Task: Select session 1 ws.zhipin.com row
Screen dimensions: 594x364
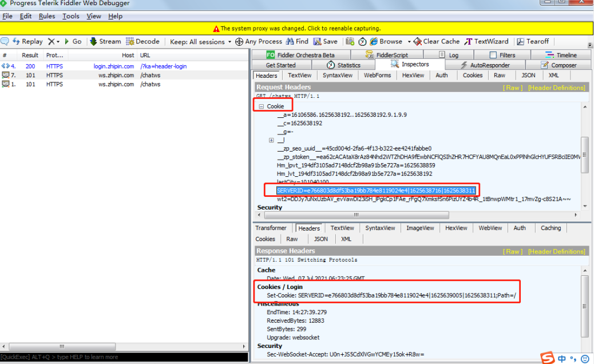Action: click(x=124, y=85)
